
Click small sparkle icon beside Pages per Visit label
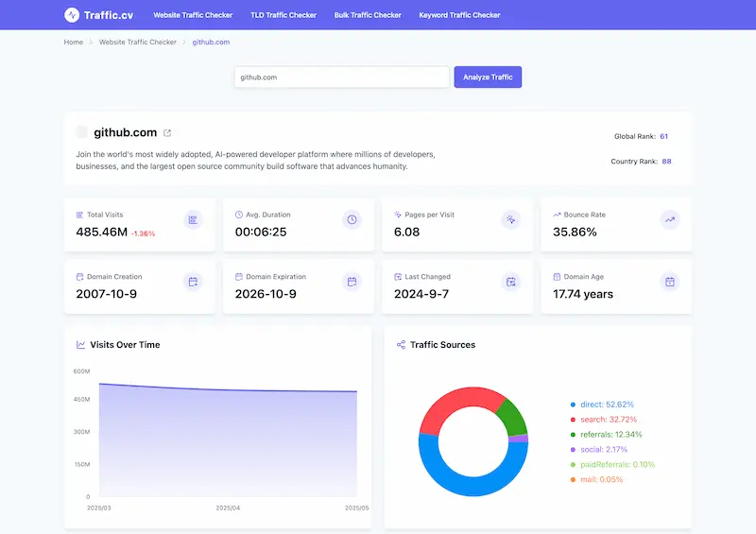(398, 215)
